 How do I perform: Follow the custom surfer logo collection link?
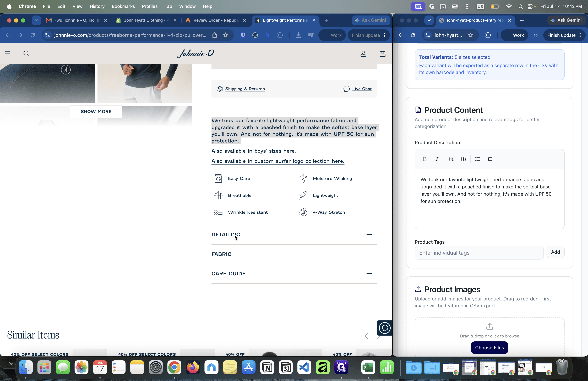click(x=278, y=161)
